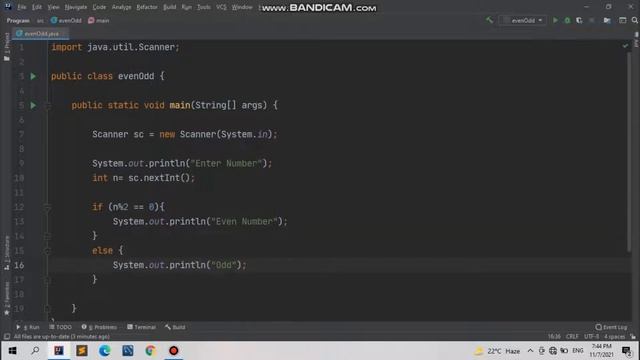Image resolution: width=640 pixels, height=360 pixels.
Task: Start debugging with the green bug icon
Action: pyautogui.click(x=567, y=20)
